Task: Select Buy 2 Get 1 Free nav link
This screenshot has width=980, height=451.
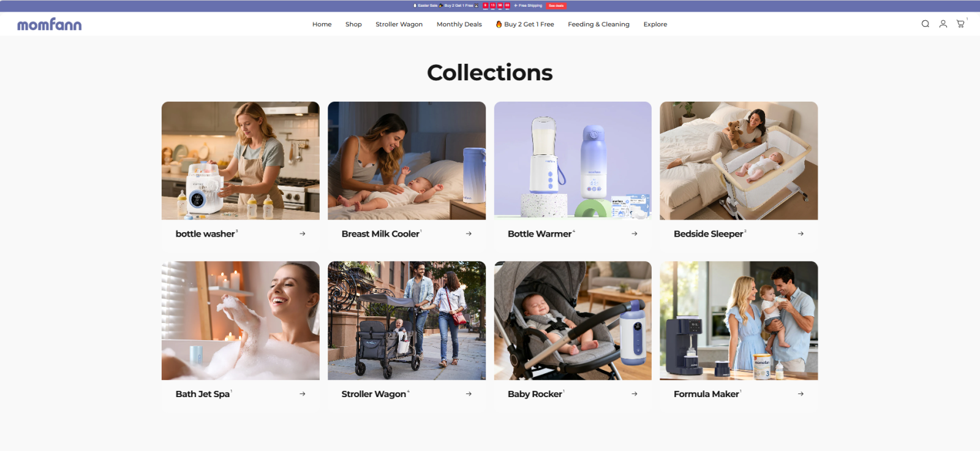Action: click(525, 25)
